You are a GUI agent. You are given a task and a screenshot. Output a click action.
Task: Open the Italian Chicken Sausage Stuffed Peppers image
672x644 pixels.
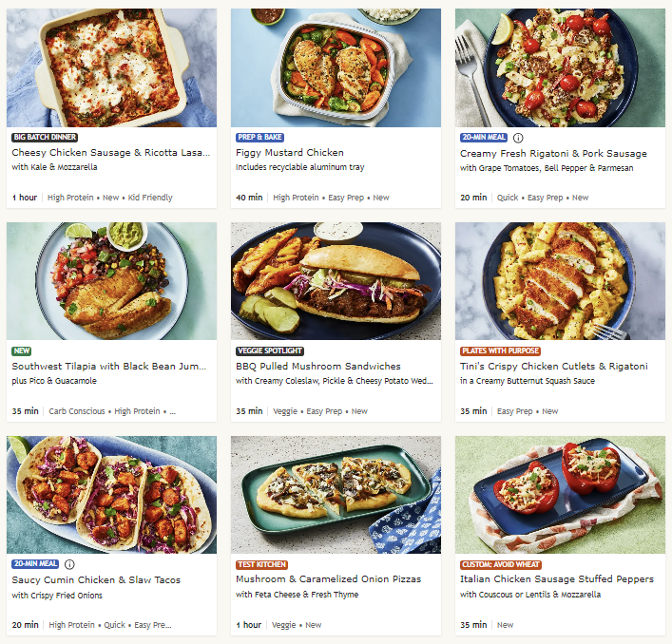pos(560,495)
